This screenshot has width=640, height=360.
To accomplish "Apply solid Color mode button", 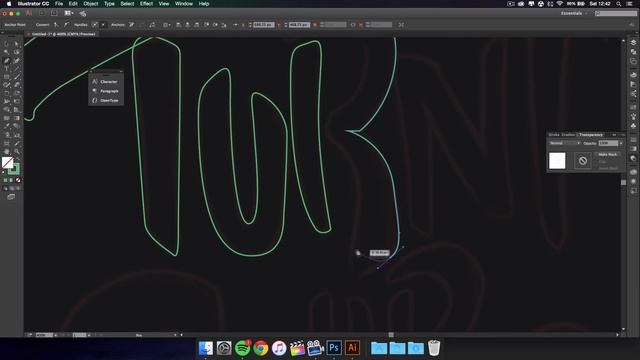I will tap(5, 180).
